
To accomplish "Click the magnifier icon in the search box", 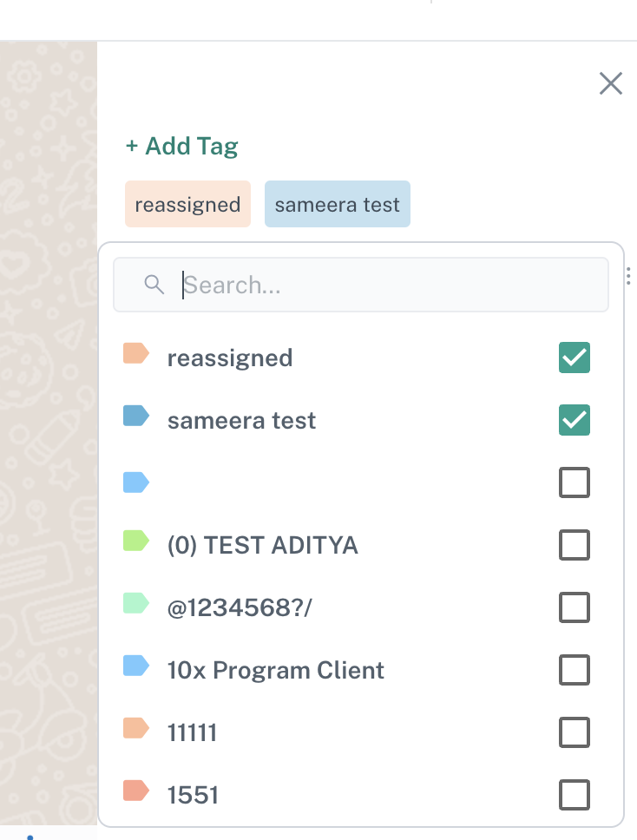I will coord(154,285).
